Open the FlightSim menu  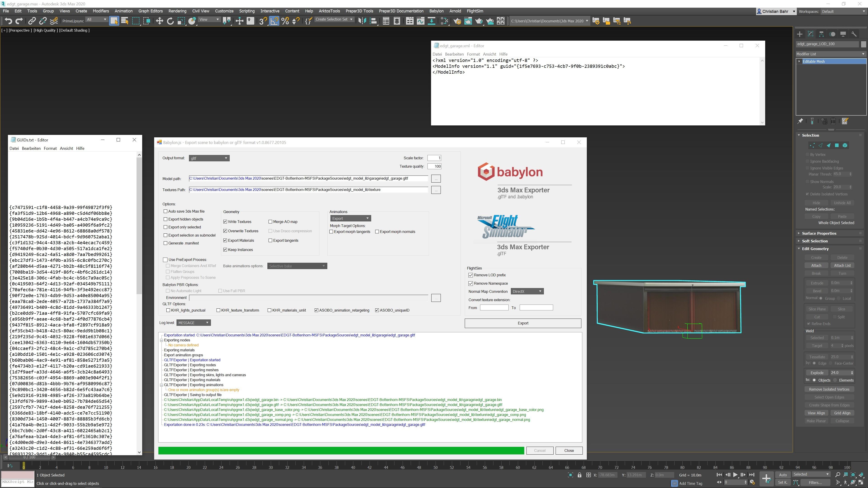click(x=475, y=11)
